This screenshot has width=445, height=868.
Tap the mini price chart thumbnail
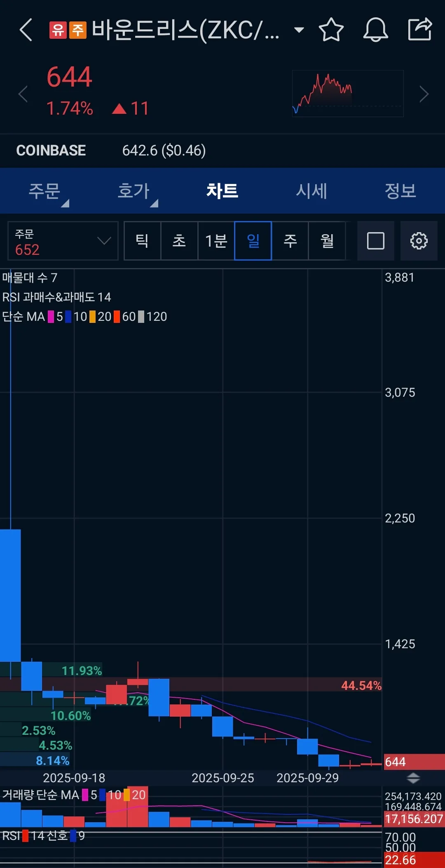347,94
